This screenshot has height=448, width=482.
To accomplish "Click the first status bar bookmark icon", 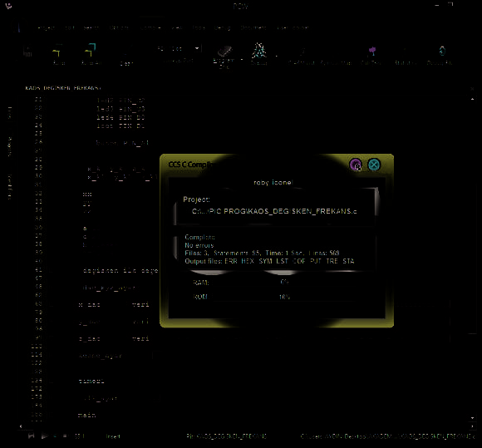I will (x=31, y=436).
